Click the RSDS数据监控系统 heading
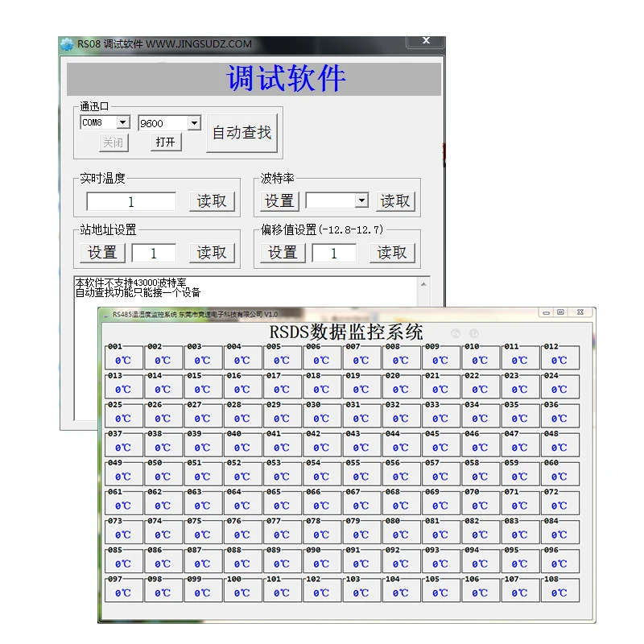This screenshot has width=644, height=644. pyautogui.click(x=346, y=332)
